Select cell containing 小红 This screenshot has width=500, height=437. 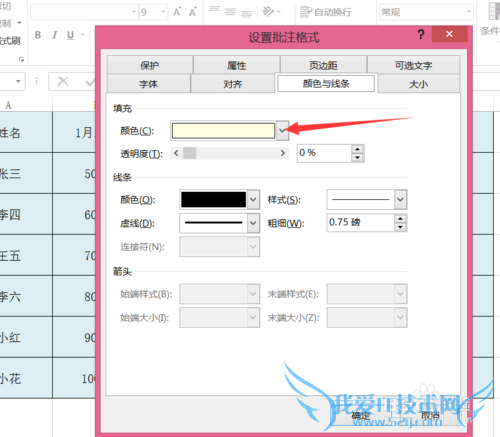click(x=26, y=337)
